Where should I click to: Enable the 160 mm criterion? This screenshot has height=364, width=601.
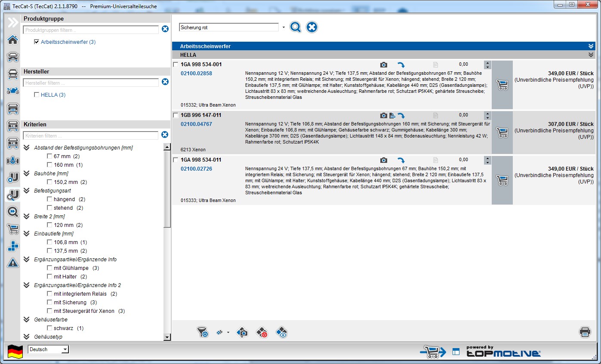tap(50, 165)
